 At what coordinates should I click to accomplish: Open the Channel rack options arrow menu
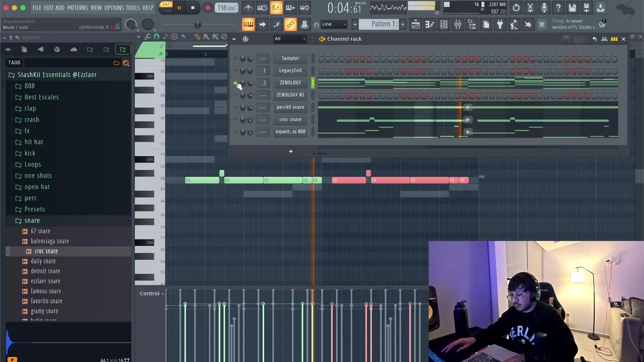(233, 39)
